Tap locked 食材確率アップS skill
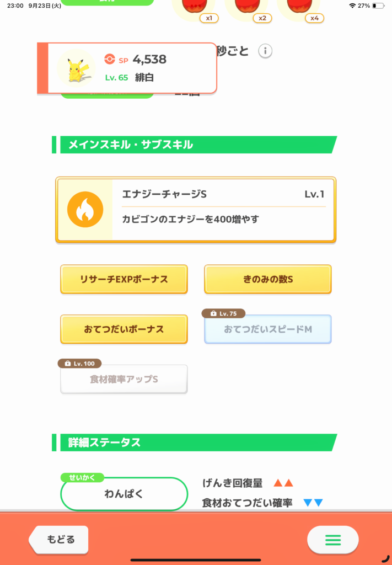This screenshot has height=565, width=392. (x=124, y=380)
